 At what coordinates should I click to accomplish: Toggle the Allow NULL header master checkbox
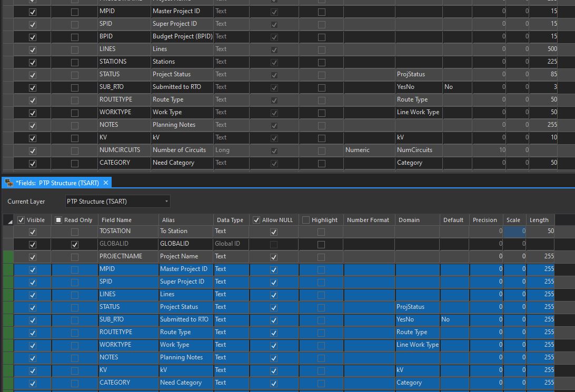click(256, 219)
